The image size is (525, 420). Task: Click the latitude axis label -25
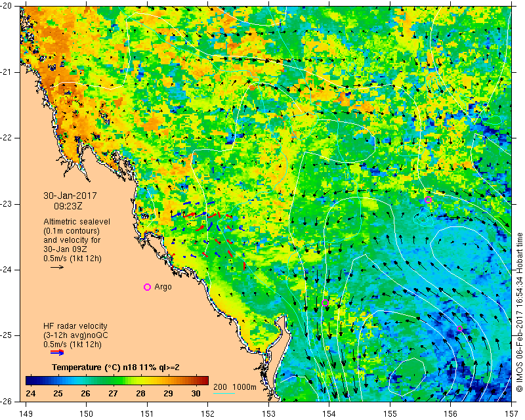7,335
